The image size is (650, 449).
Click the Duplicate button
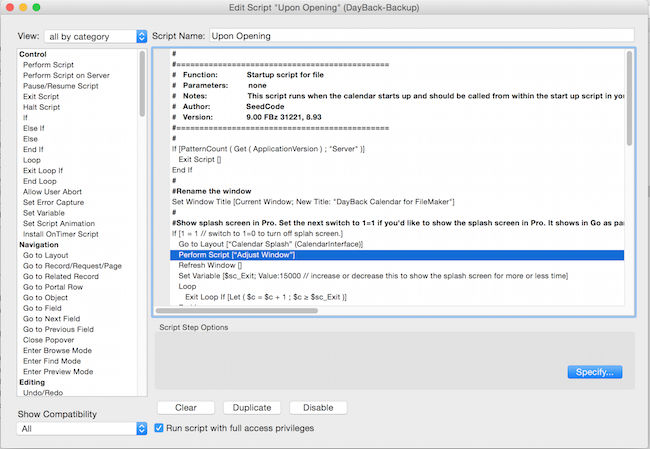pos(252,408)
